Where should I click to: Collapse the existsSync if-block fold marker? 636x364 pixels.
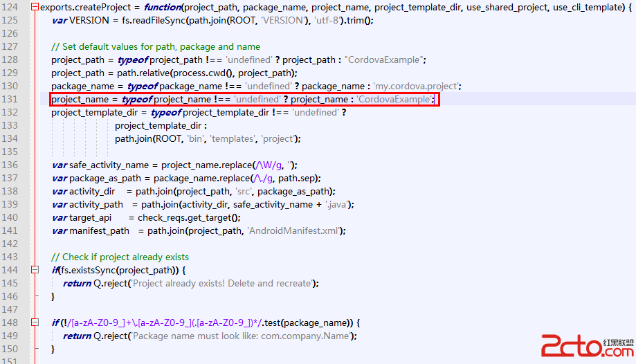pos(35,270)
